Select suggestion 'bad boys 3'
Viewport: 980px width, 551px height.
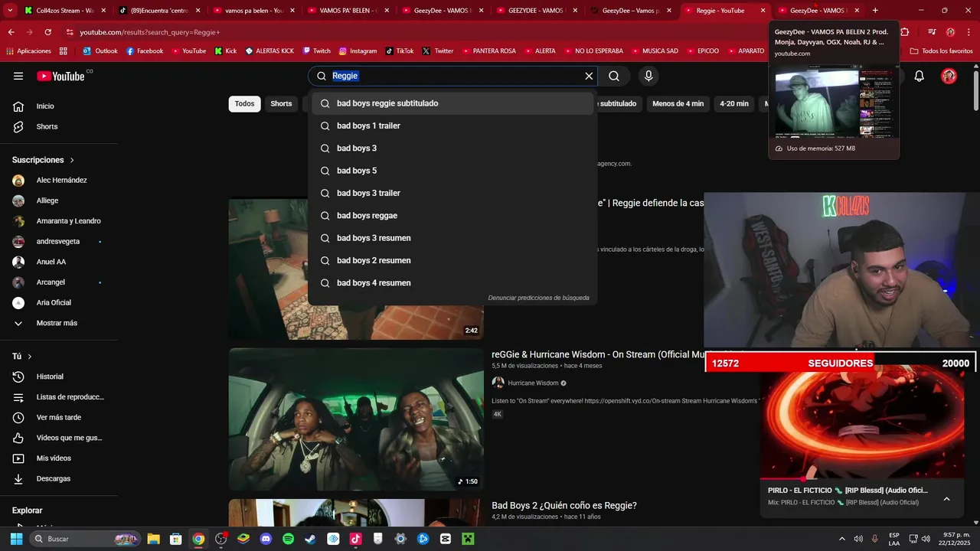click(452, 148)
